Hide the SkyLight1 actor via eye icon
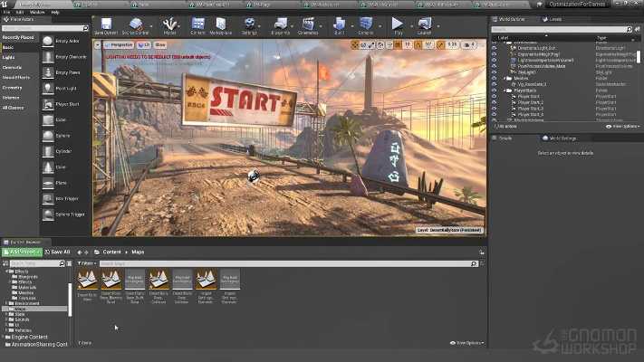Viewport: 644px width, 362px height. click(494, 71)
